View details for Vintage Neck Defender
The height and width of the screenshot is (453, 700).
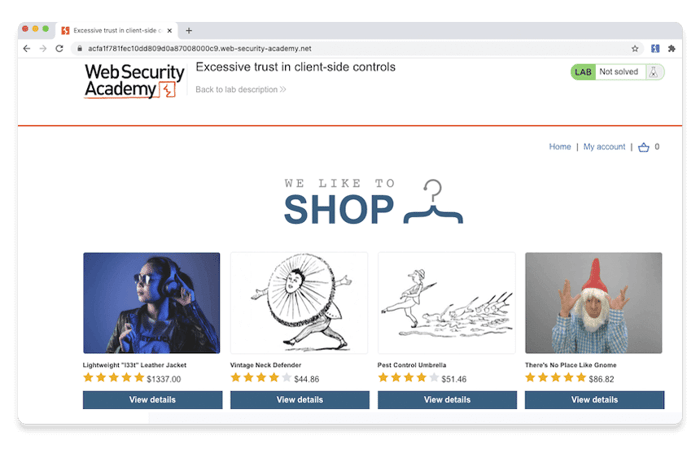[300, 400]
